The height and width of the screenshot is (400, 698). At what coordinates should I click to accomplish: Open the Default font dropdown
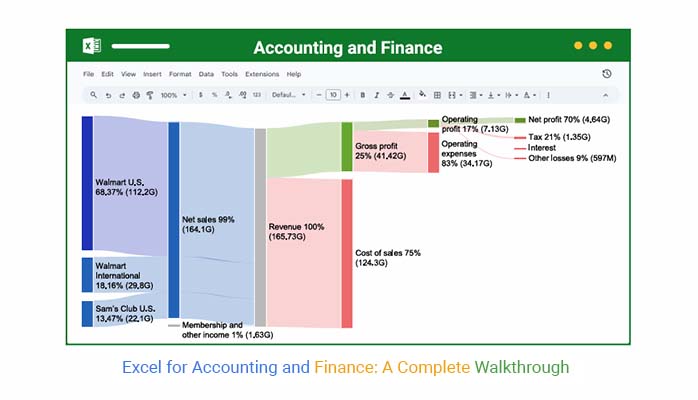[289, 95]
